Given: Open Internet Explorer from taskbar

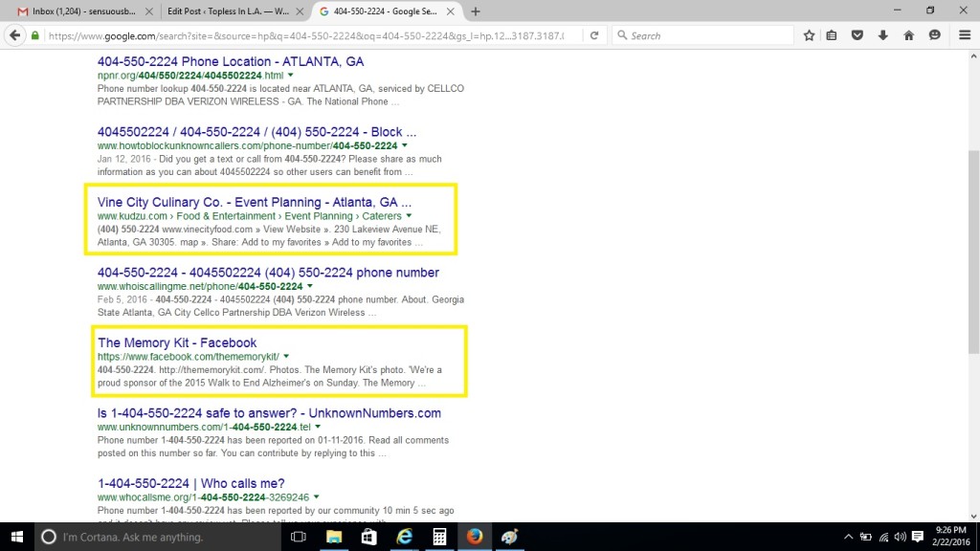Looking at the screenshot, I should click(405, 537).
